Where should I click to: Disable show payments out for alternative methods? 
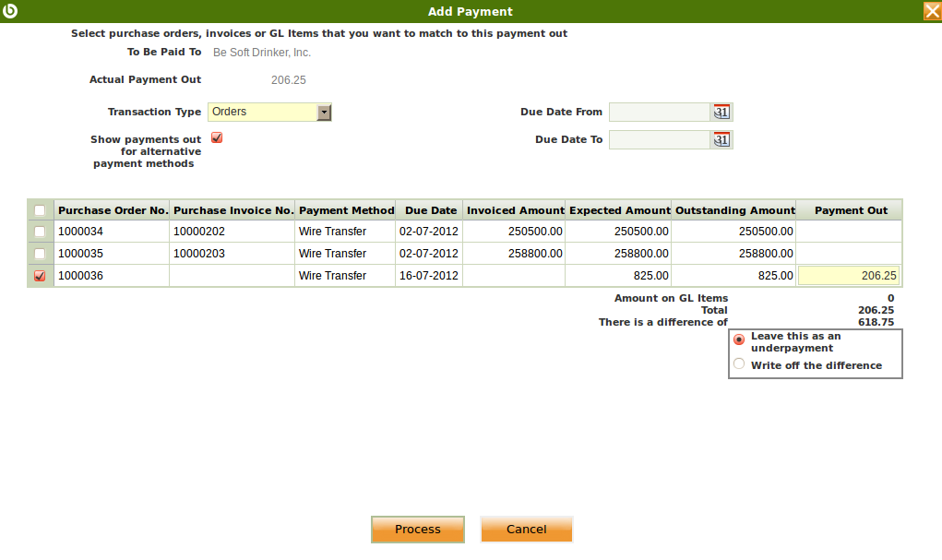(x=217, y=138)
